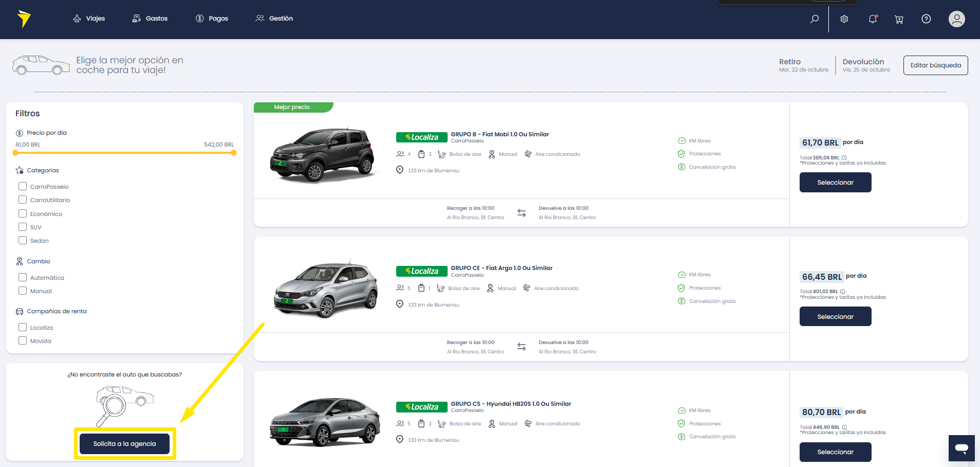Click info icon next to Total 448,90 BRL

844,427
